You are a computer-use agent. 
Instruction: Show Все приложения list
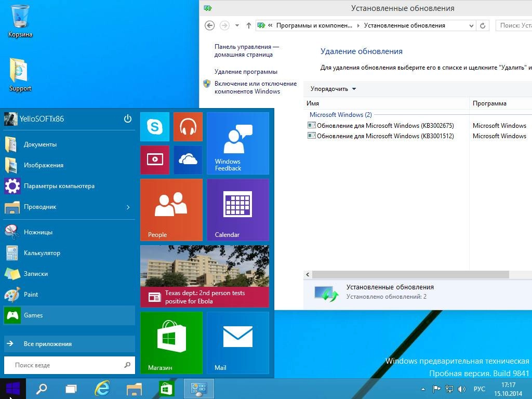coord(69,344)
